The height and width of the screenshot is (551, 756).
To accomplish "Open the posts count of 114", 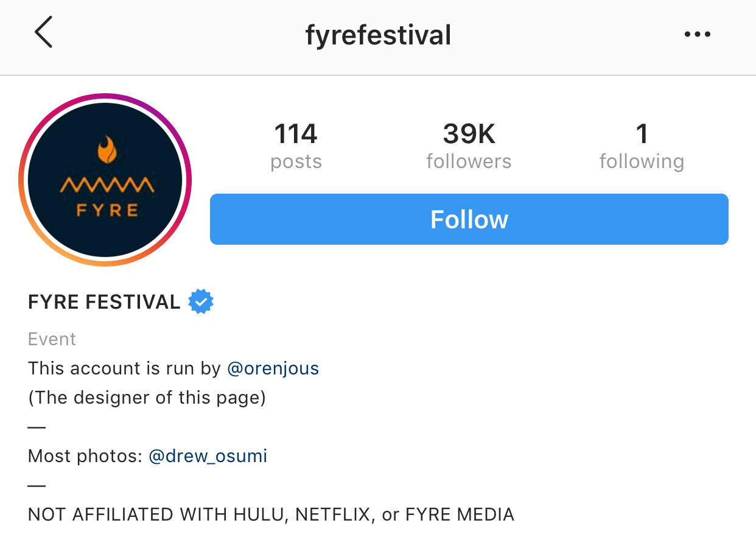I will tap(296, 133).
